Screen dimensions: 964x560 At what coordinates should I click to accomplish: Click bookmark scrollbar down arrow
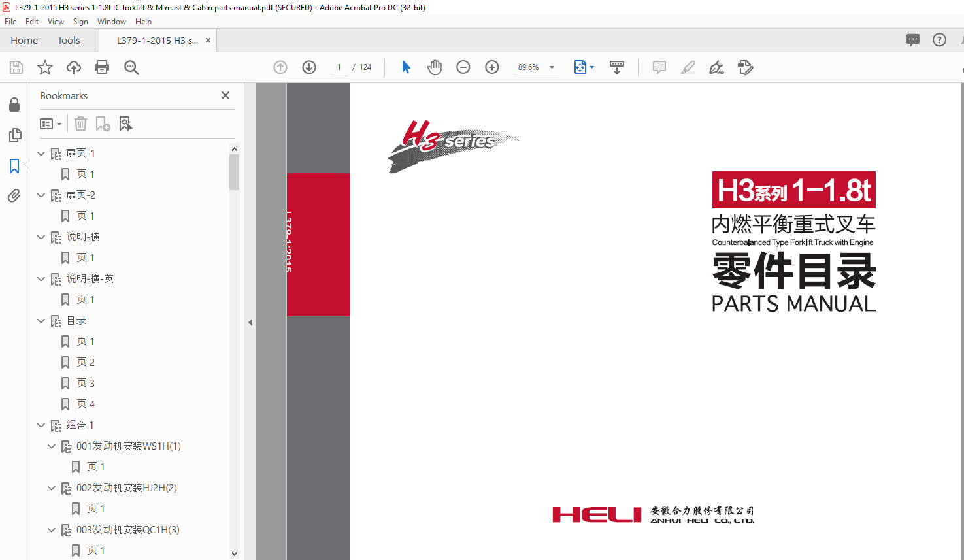coord(234,553)
